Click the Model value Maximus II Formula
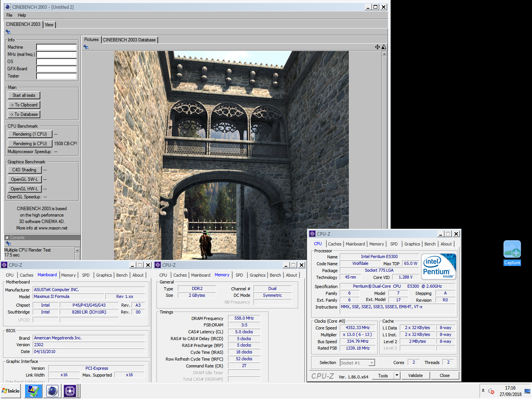The image size is (532, 399). point(69,296)
